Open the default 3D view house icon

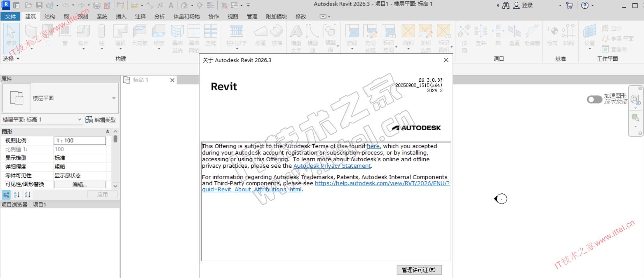[184, 5]
